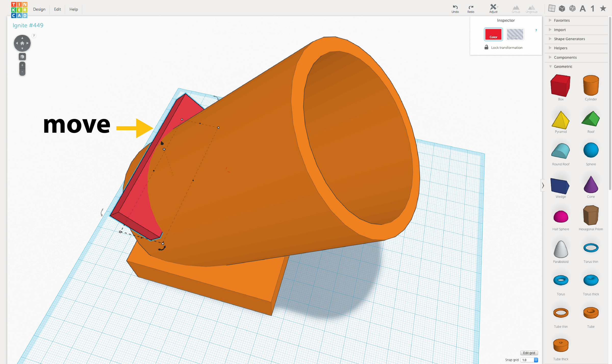
Task: Open the Design menu
Action: pyautogui.click(x=39, y=9)
